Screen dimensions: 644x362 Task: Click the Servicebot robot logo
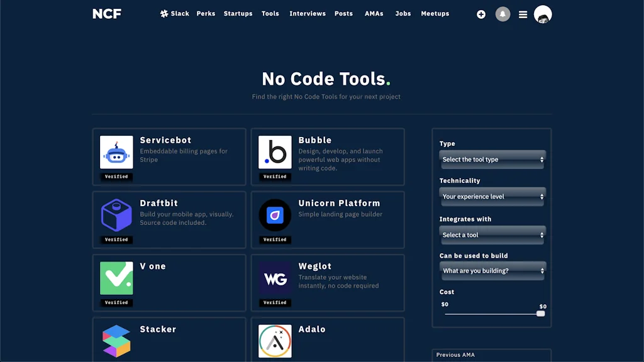click(x=116, y=151)
